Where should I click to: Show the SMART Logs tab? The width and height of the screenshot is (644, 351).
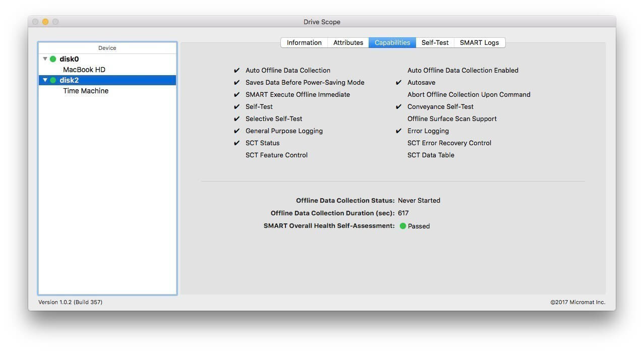(479, 43)
